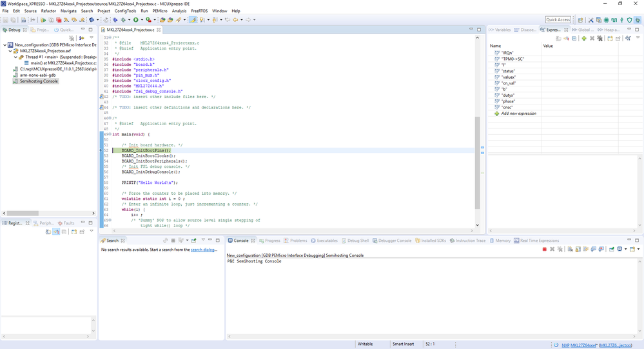Viewport: 644px width, 349px height.
Task: Terminate the debug session with red stop icon
Action: (59, 20)
